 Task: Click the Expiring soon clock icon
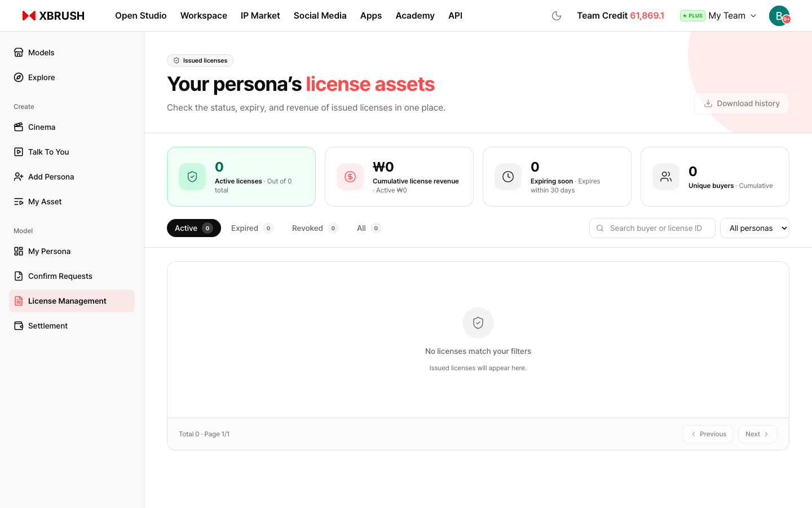coord(508,177)
